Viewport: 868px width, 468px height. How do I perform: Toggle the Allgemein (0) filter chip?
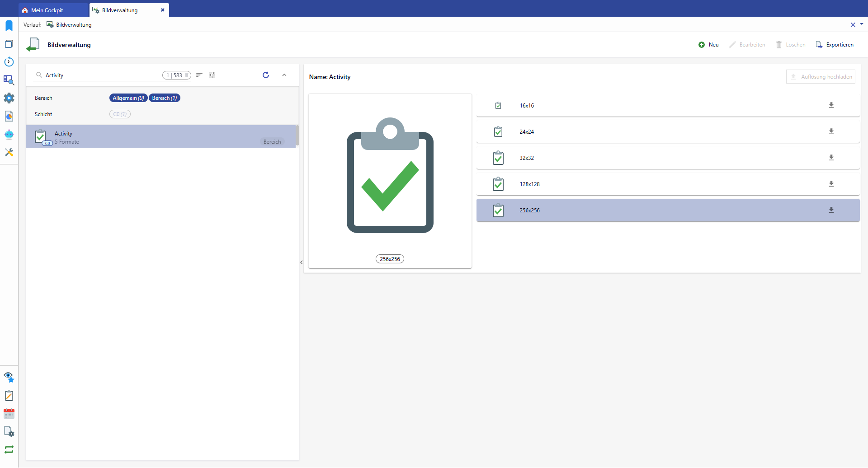(x=128, y=98)
